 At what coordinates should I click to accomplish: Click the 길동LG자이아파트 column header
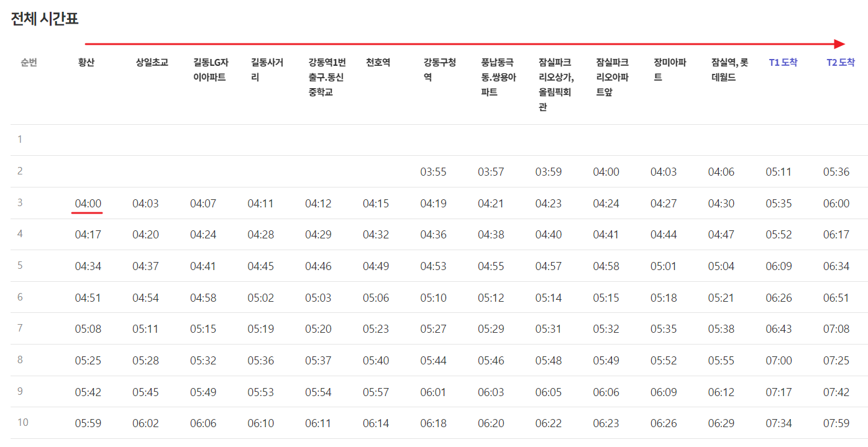click(211, 70)
